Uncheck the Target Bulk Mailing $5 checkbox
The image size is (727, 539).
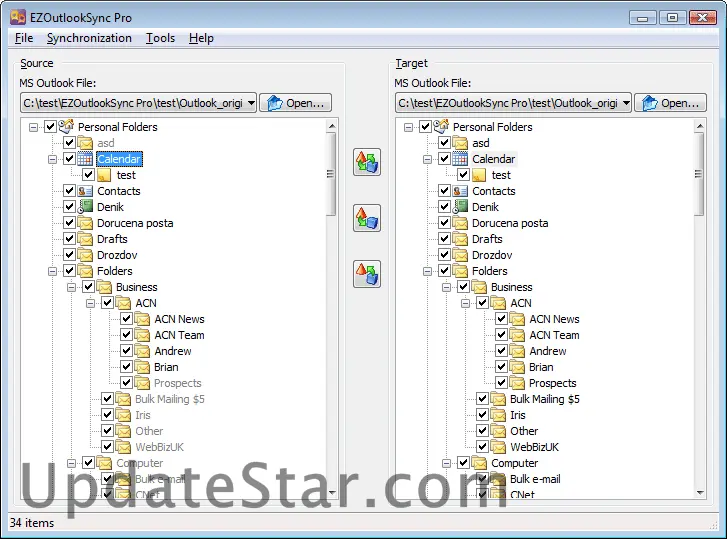pos(482,399)
